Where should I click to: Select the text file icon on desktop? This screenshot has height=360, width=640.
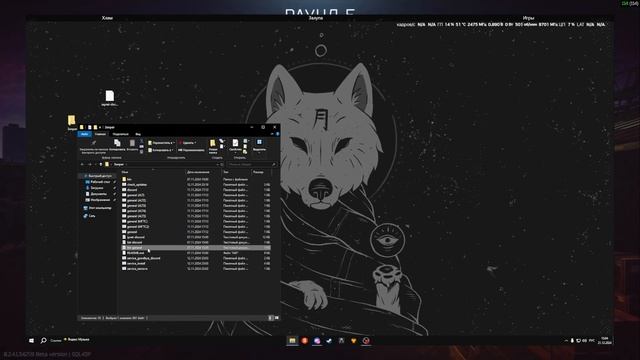coord(109,98)
